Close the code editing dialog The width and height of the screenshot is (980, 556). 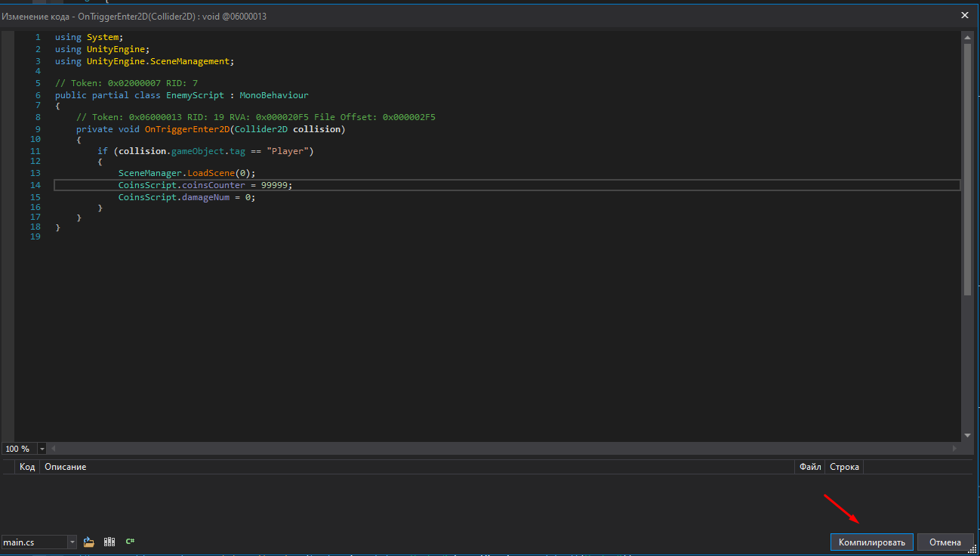tap(964, 15)
